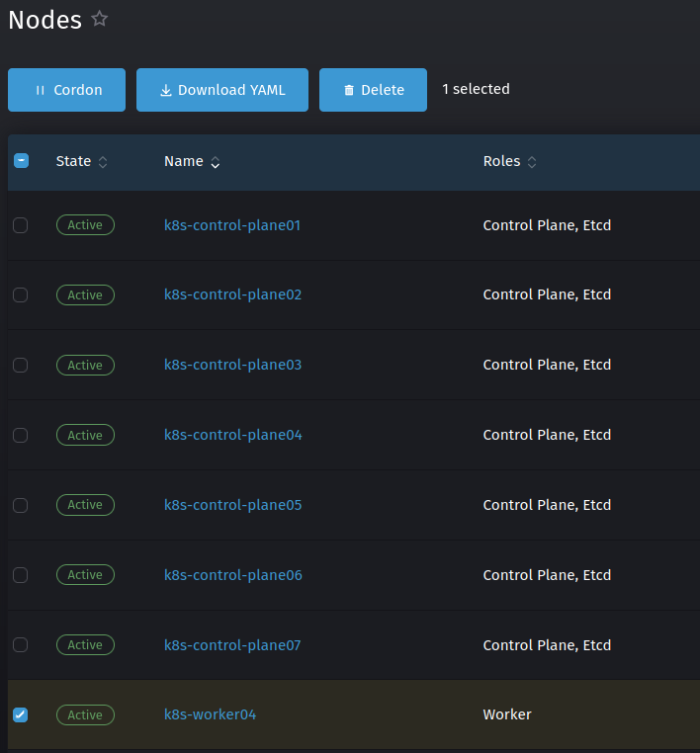Click the Active badge for k8s-control-plane03
This screenshot has height=753, width=700.
tap(85, 365)
